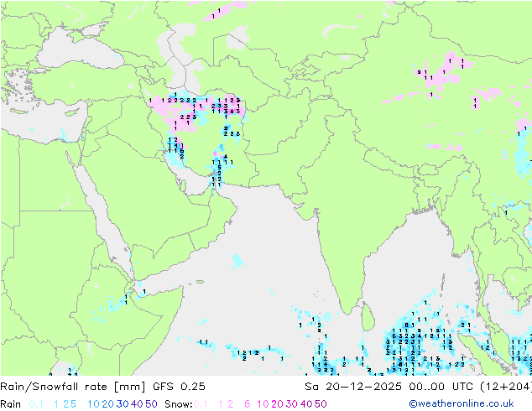This screenshot has height=411, width=532.
Task: Pick the Snow legend 5 value
Action: pos(248,404)
